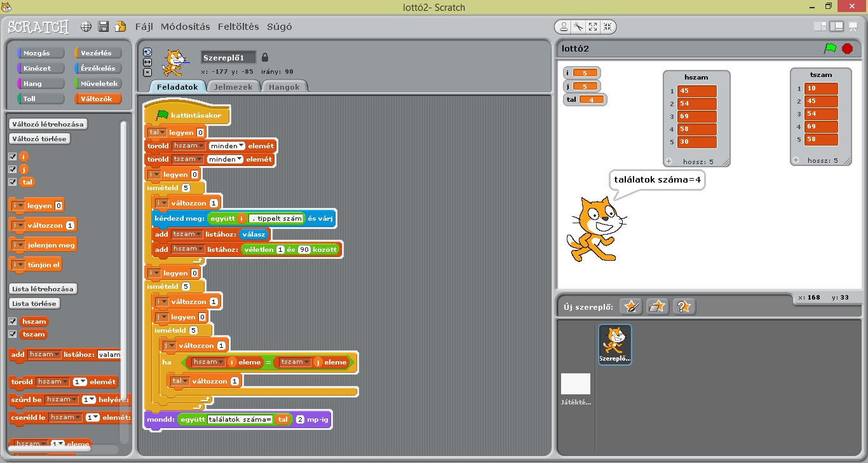Select the delete scissors tool
This screenshot has height=463, width=868.
click(x=578, y=27)
